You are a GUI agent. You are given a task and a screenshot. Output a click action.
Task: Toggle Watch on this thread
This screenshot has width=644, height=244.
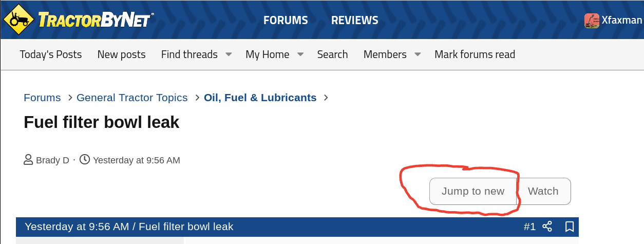(543, 191)
